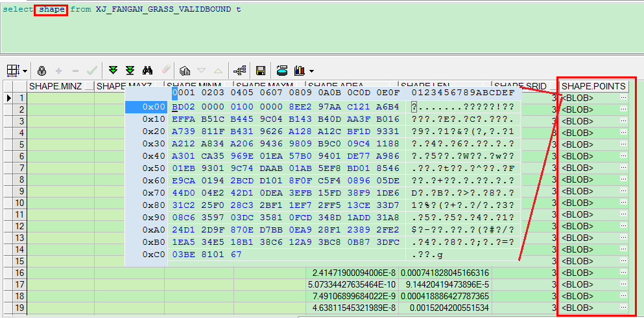Open the ellipsis button for row 16 BLOB
The image size is (644, 318).
click(623, 273)
